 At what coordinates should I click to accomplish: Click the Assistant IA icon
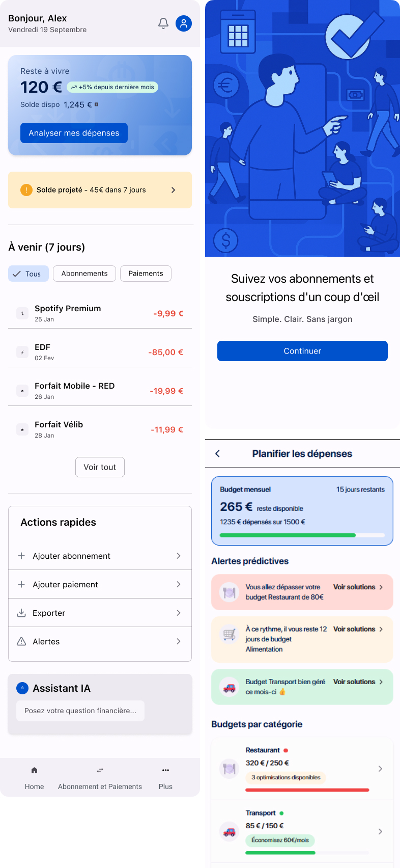tap(22, 688)
